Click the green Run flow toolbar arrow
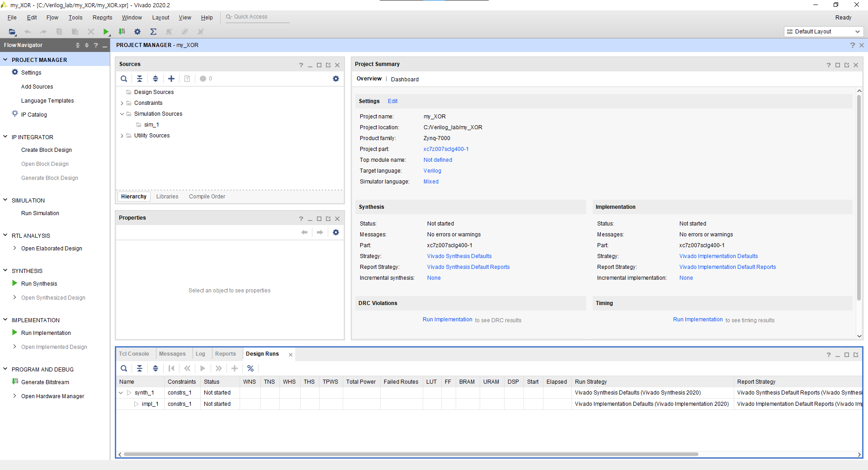 point(106,32)
